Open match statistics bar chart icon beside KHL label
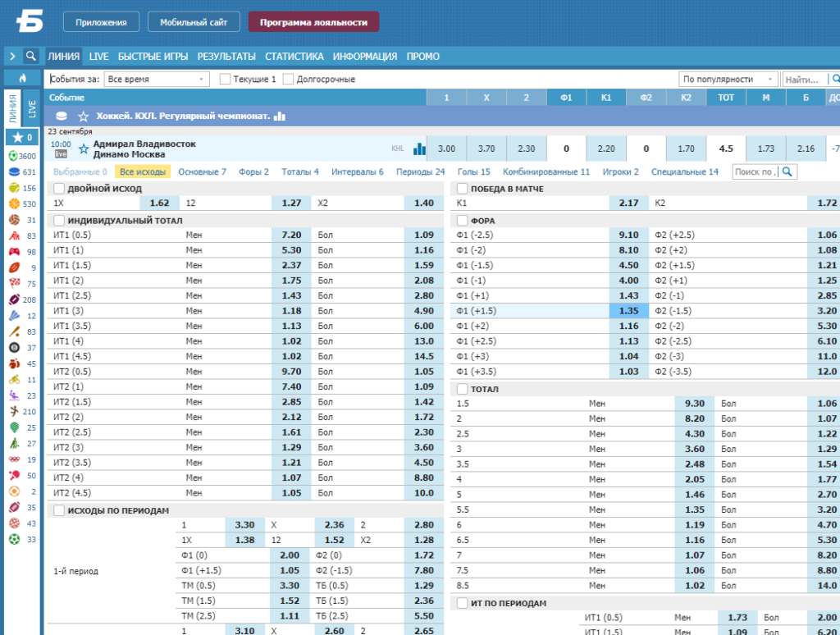Screen dimensions: 840x635 pos(419,148)
